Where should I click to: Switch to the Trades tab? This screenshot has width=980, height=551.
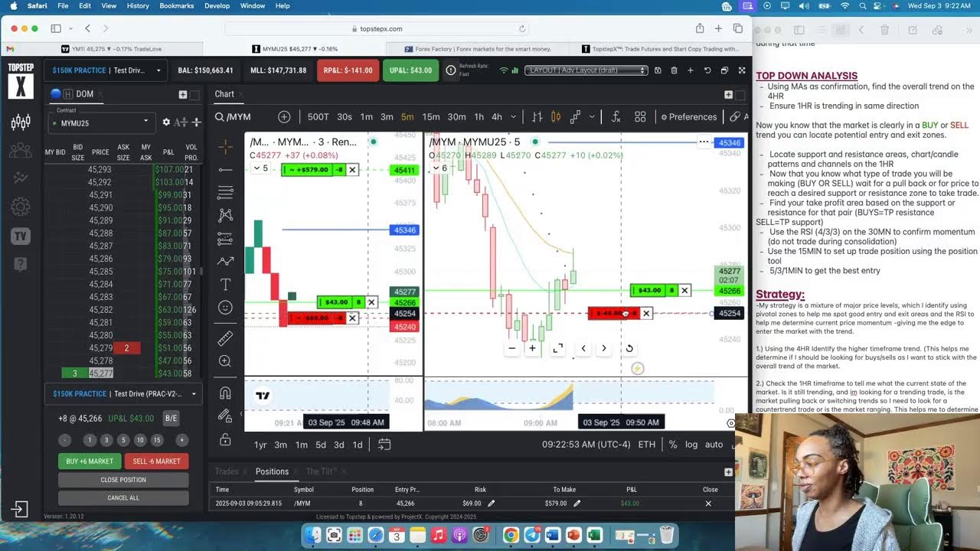[227, 471]
